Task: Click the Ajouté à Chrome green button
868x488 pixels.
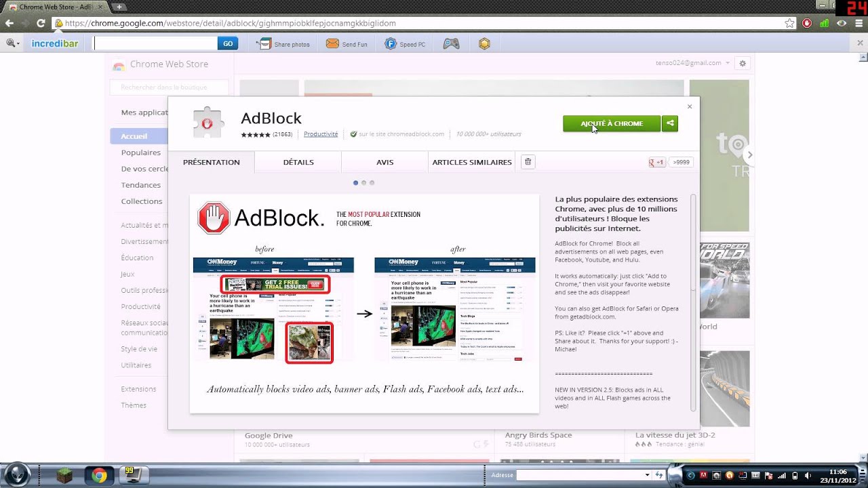Action: point(612,123)
